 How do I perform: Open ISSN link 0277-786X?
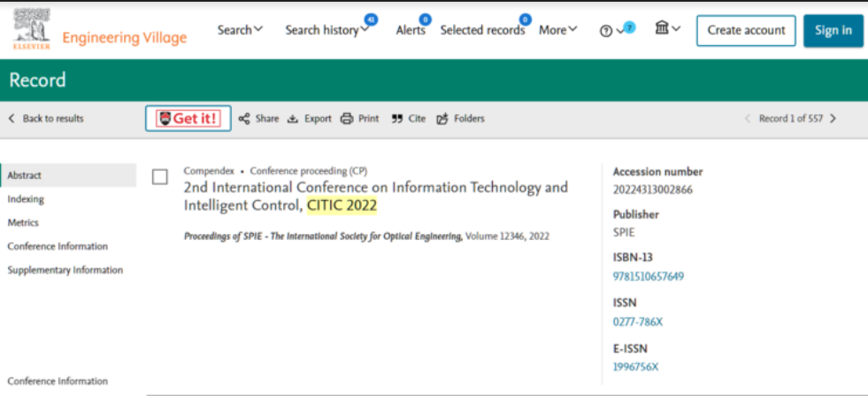click(637, 322)
